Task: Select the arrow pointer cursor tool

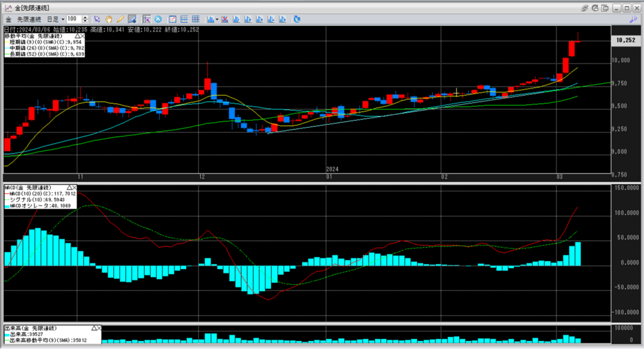Action: (x=97, y=19)
